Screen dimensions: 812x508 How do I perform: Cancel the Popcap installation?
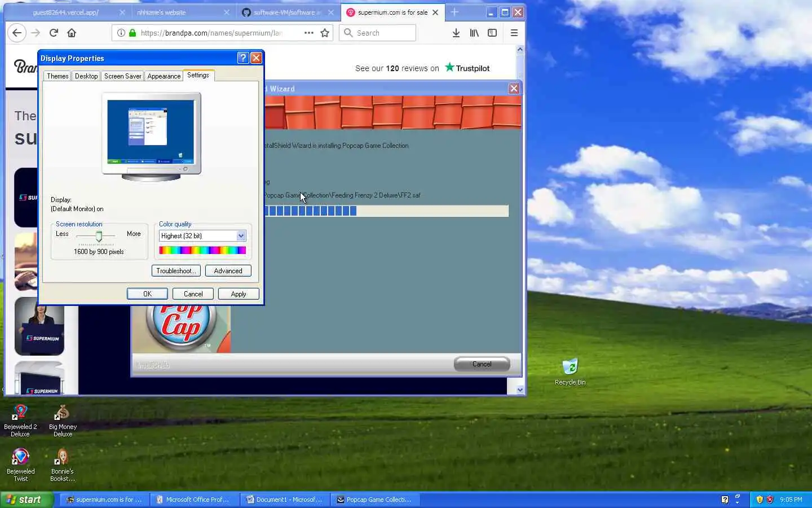tap(482, 364)
